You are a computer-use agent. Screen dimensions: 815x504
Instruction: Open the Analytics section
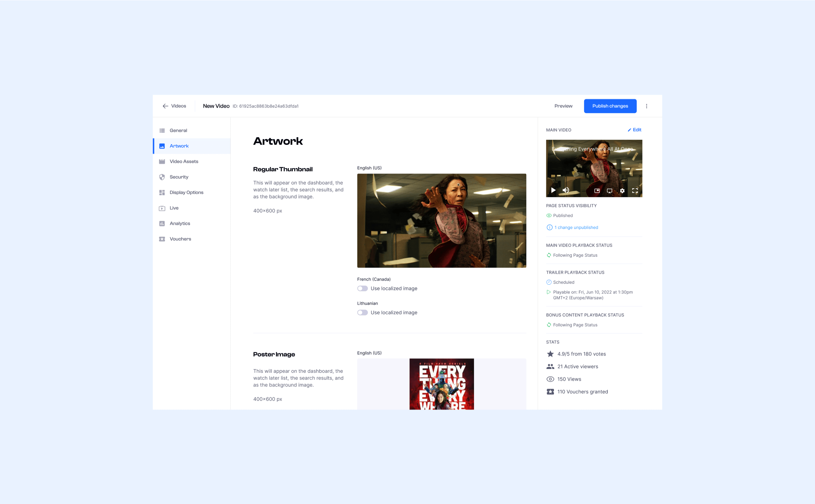coord(192,223)
